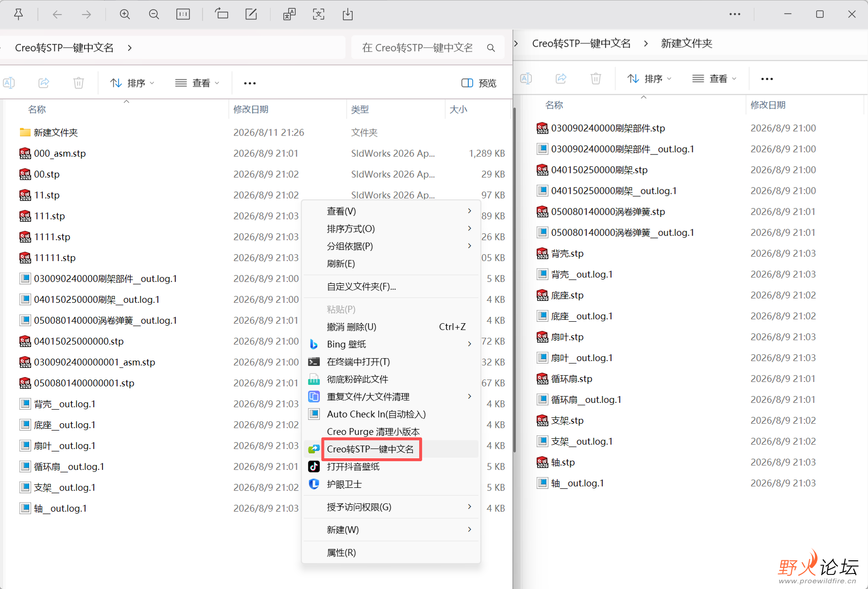The width and height of the screenshot is (868, 589).
Task: Open more options ellipsis in right window toolbar
Action: tap(767, 79)
